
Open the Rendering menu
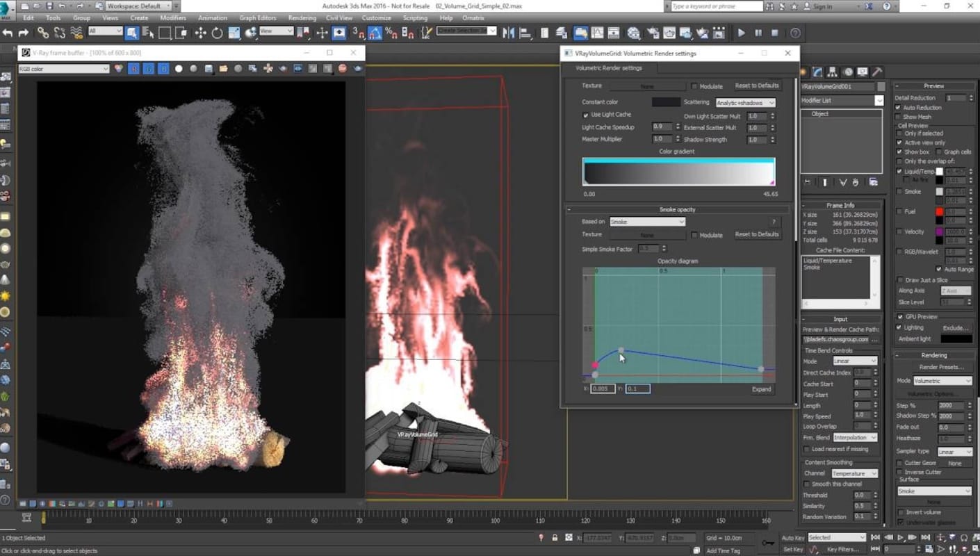coord(302,18)
